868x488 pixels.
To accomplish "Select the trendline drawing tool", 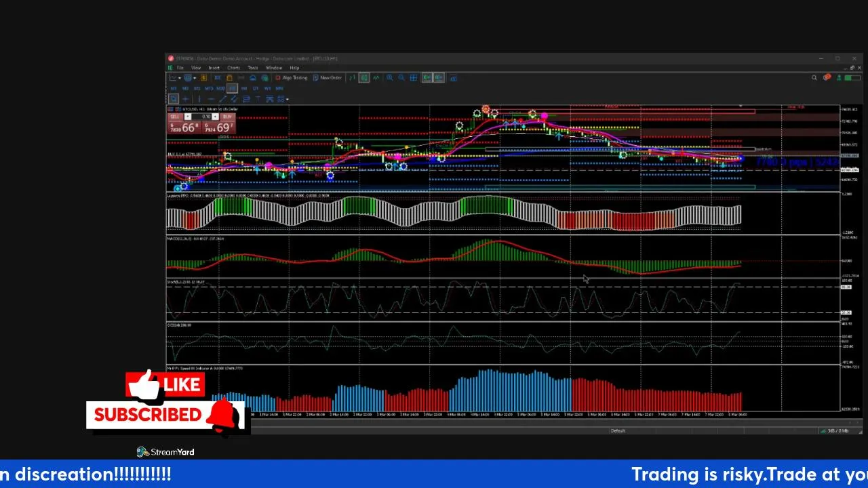I will [x=223, y=99].
